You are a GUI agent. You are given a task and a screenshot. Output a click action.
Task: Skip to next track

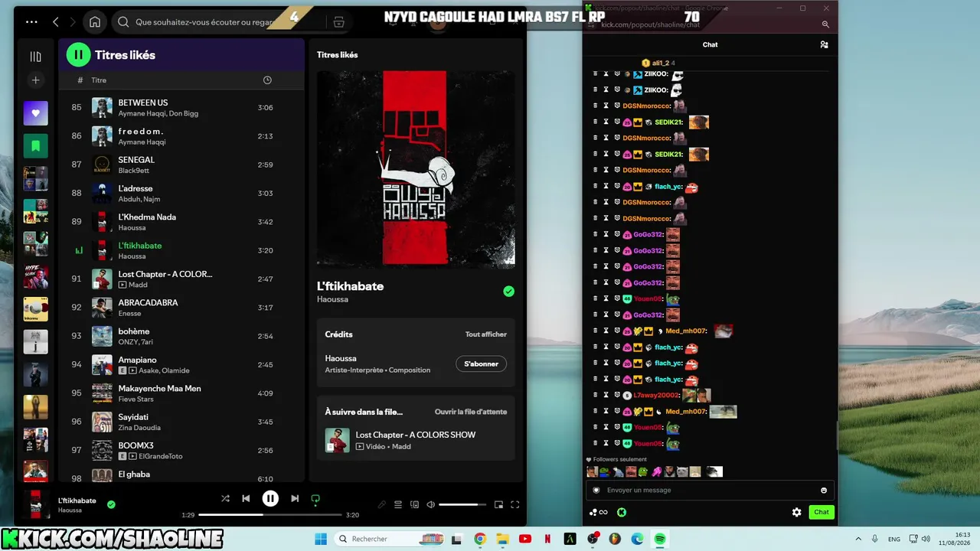(295, 498)
